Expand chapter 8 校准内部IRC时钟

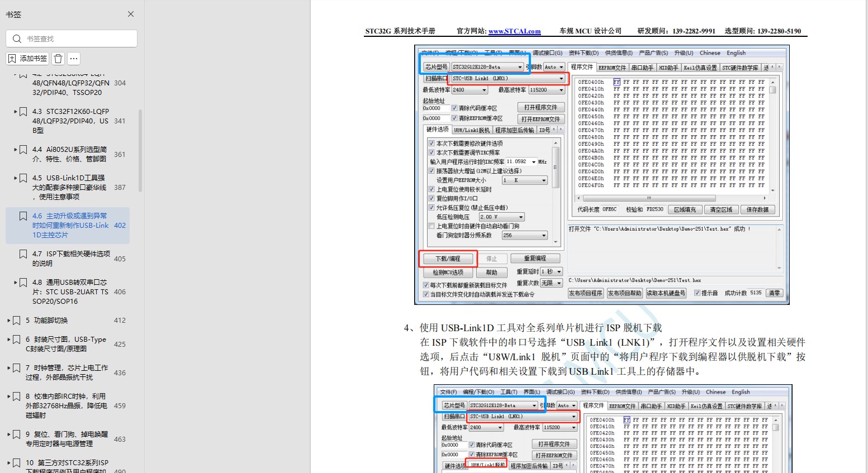pyautogui.click(x=8, y=396)
